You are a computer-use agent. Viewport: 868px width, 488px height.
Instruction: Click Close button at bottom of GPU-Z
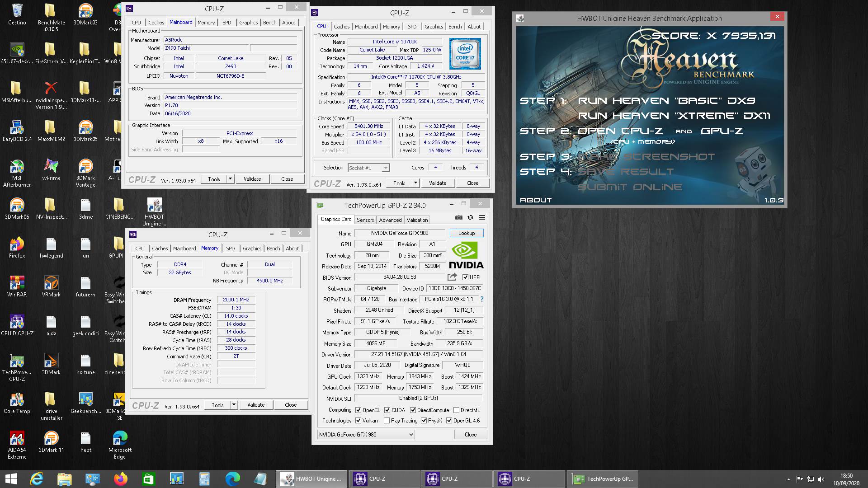pyautogui.click(x=471, y=435)
